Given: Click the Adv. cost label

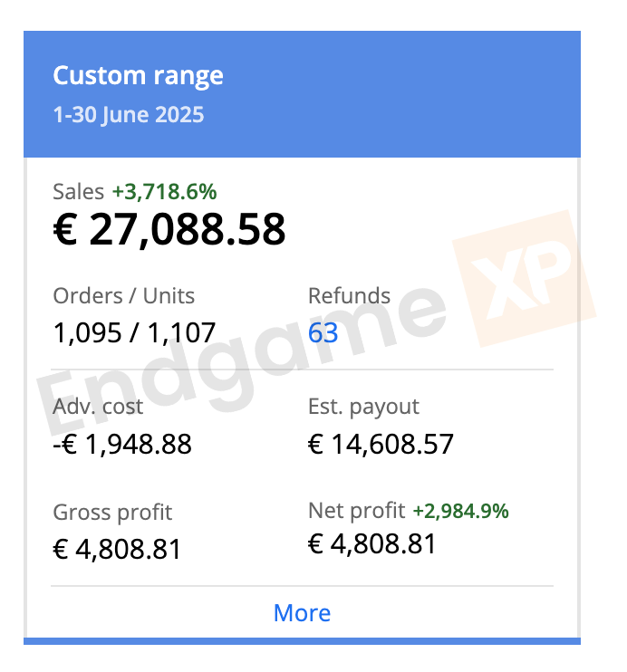Looking at the screenshot, I should [x=98, y=407].
